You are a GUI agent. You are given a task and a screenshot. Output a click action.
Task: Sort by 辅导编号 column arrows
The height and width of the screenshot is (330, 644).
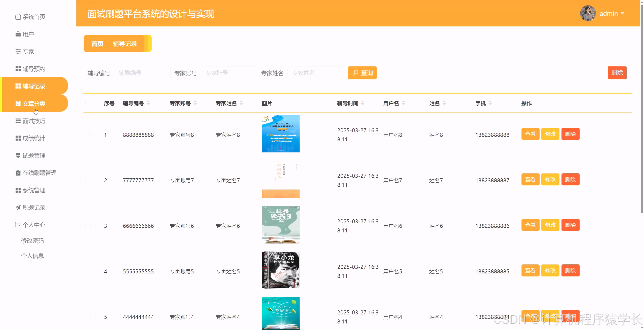pos(148,103)
